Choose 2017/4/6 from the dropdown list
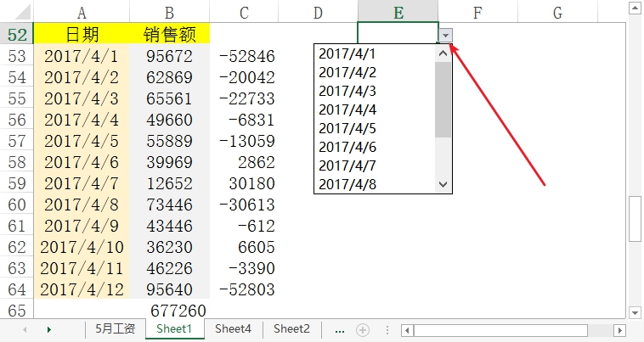Viewport: 644px width, 342px height. pyautogui.click(x=375, y=147)
